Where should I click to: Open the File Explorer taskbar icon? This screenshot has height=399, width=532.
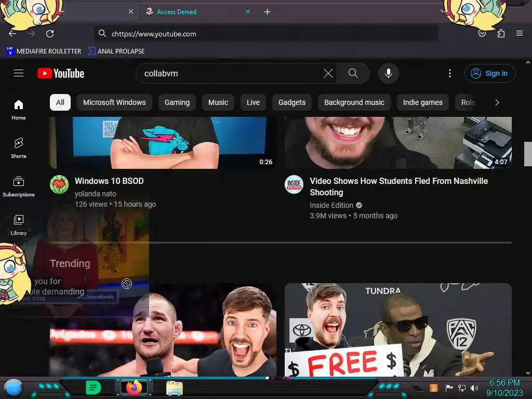pyautogui.click(x=175, y=388)
